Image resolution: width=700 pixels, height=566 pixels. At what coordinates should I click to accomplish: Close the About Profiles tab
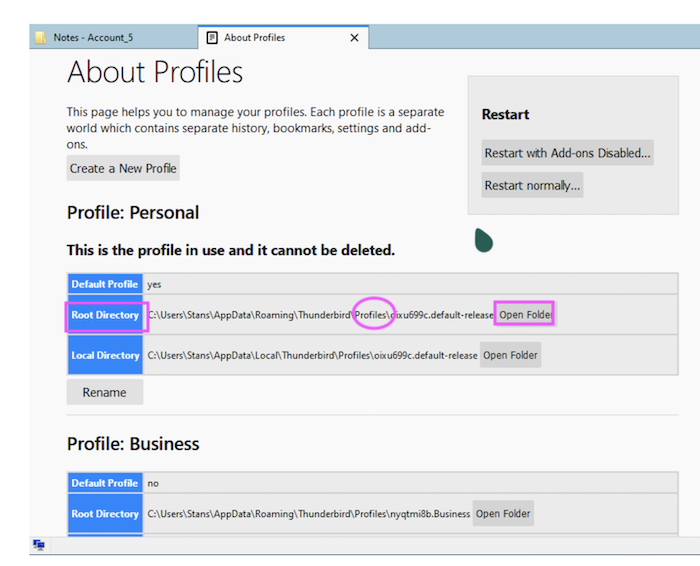tap(354, 38)
